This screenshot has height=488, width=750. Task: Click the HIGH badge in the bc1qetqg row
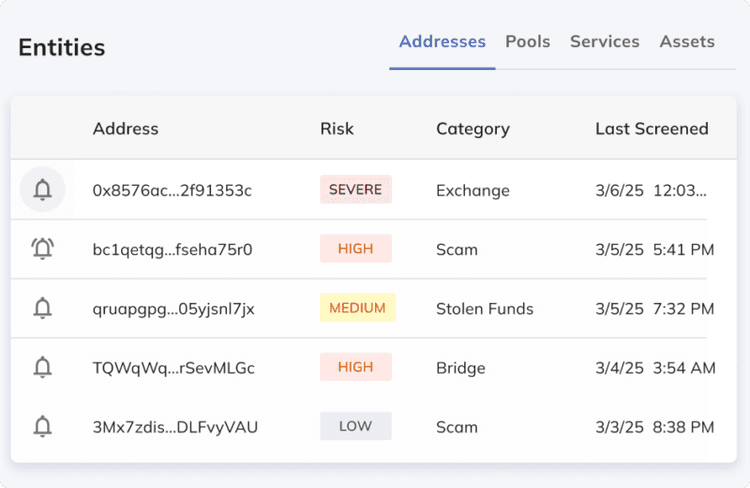coord(356,249)
